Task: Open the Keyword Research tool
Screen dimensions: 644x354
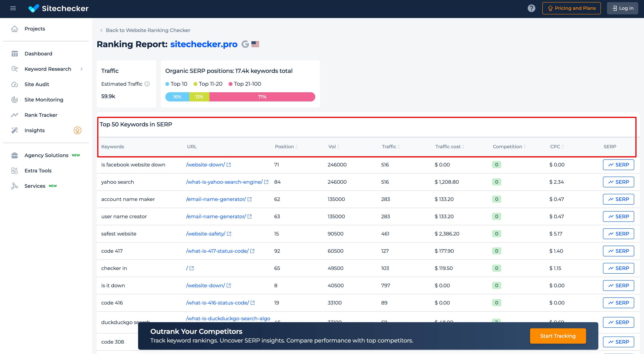Action: tap(48, 69)
